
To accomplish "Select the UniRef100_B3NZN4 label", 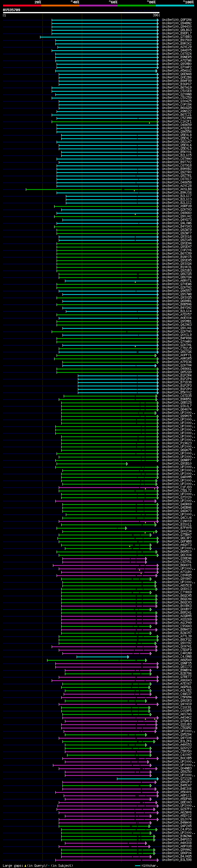I will click(176, 836).
